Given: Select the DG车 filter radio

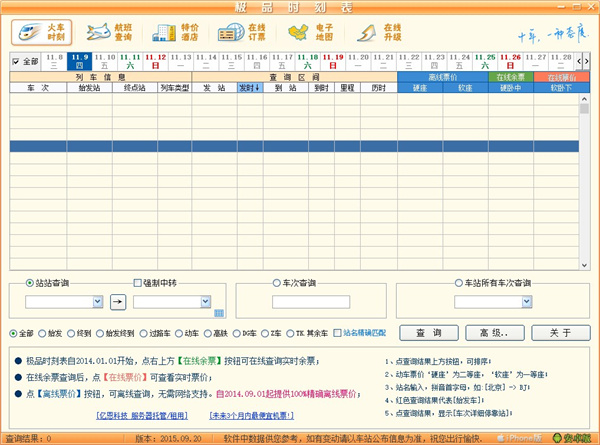Looking at the screenshot, I should pyautogui.click(x=236, y=334).
